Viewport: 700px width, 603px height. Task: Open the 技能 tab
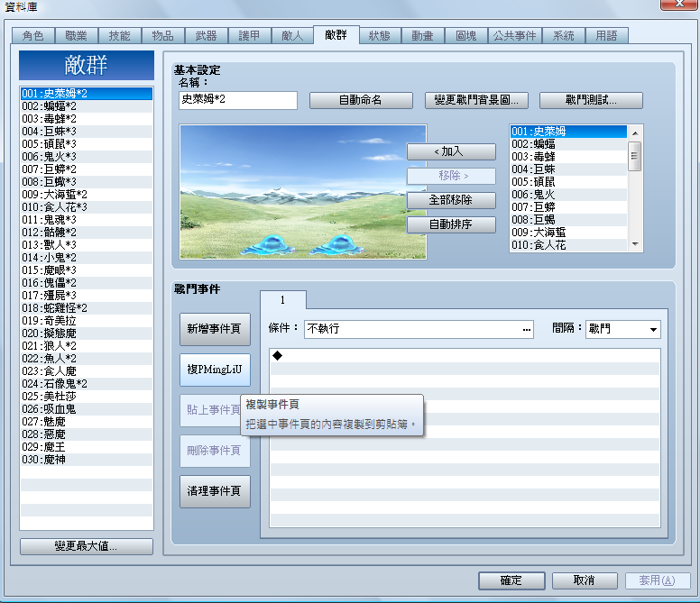pos(119,36)
